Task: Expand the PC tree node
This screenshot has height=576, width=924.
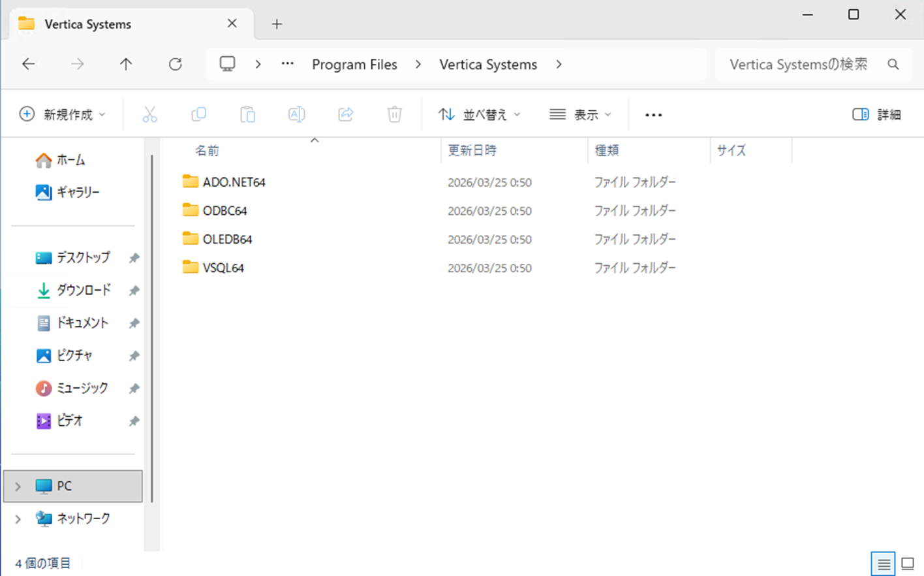Action: pos(18,487)
